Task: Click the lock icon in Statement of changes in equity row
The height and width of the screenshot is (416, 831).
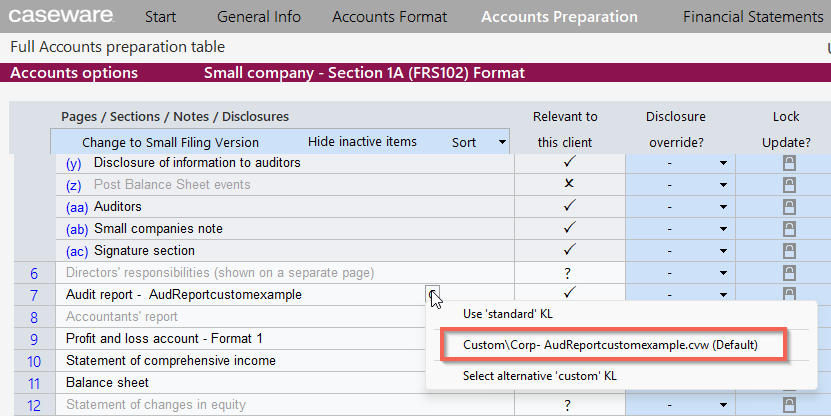Action: pyautogui.click(x=789, y=405)
